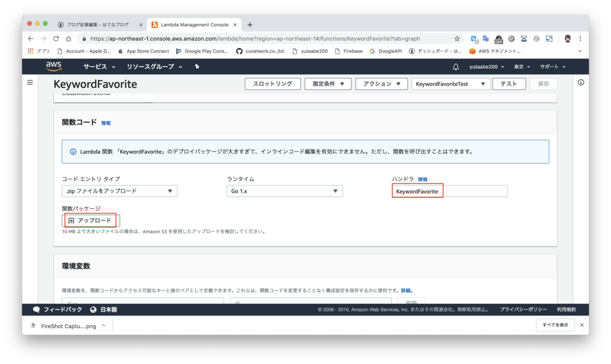Click browser forward arrow
The height and width of the screenshot is (364, 611).
pyautogui.click(x=43, y=39)
